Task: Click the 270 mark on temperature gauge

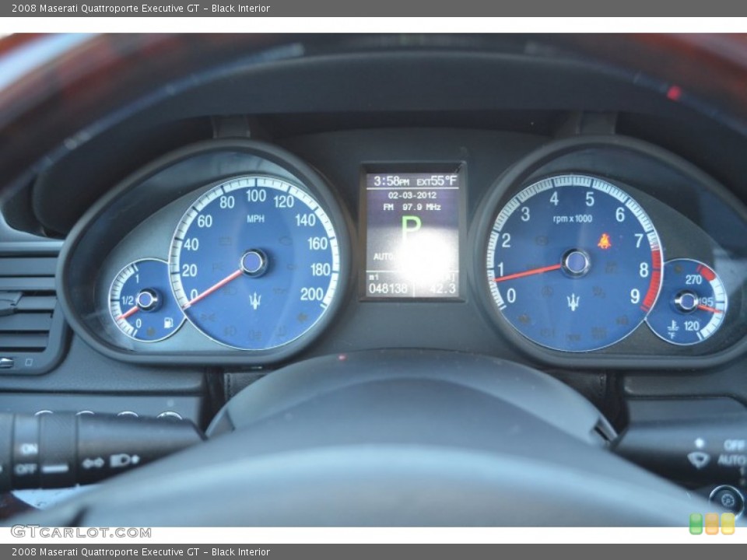Action: pyautogui.click(x=693, y=279)
